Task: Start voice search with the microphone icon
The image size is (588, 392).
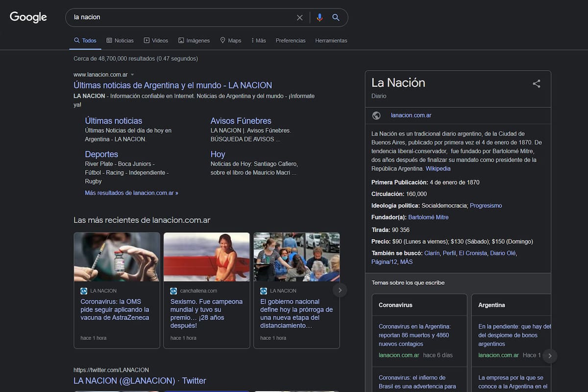Action: (319, 17)
